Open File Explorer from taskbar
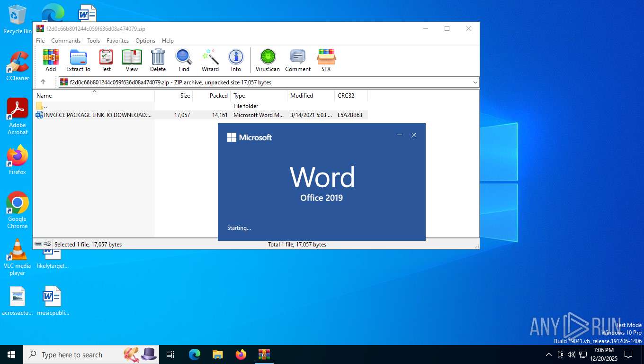 [218, 355]
